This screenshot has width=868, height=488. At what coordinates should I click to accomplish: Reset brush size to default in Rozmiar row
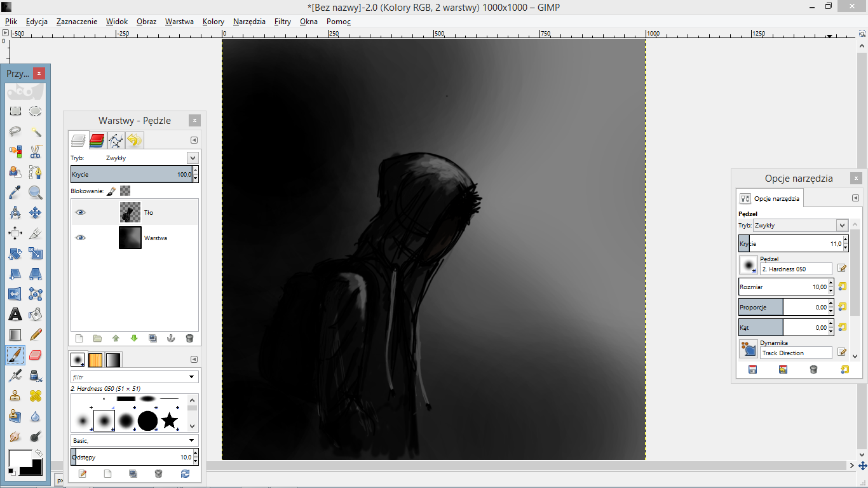click(x=843, y=287)
